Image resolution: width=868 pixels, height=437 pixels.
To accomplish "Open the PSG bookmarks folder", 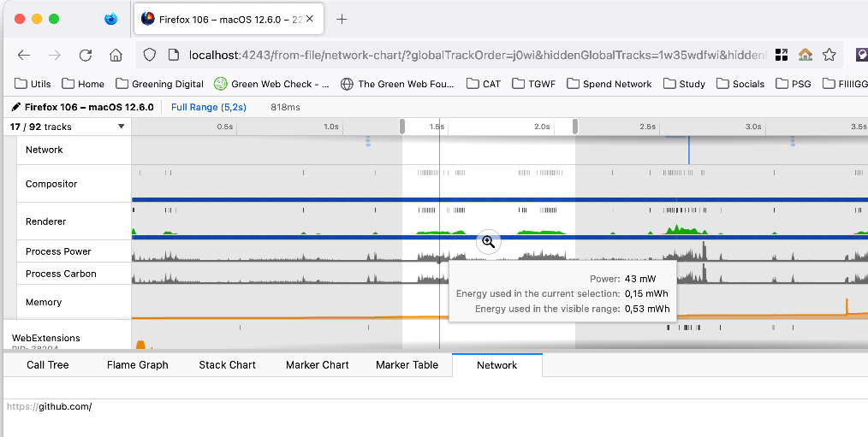I will 794,84.
